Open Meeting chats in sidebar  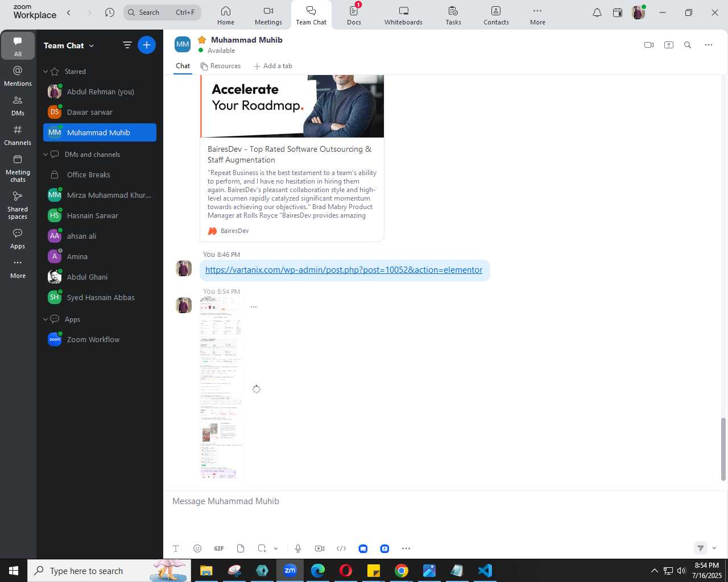pyautogui.click(x=18, y=168)
